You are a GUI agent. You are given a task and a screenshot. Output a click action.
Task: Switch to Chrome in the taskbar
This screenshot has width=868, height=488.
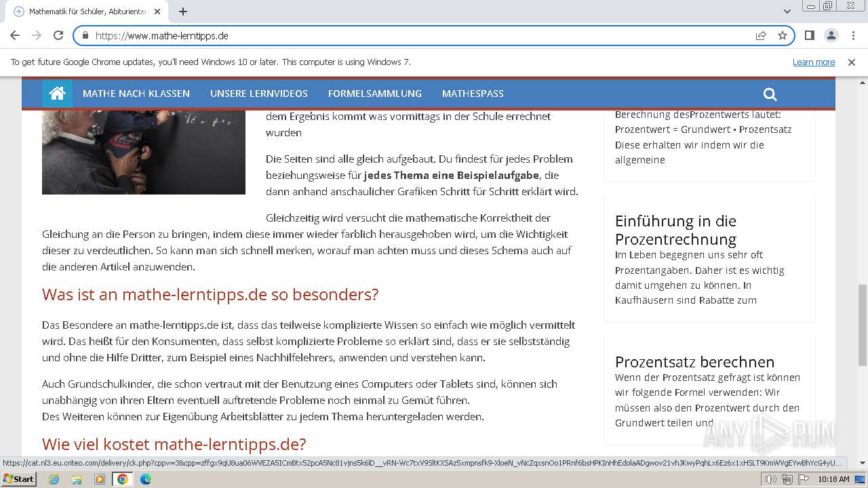tap(123, 479)
